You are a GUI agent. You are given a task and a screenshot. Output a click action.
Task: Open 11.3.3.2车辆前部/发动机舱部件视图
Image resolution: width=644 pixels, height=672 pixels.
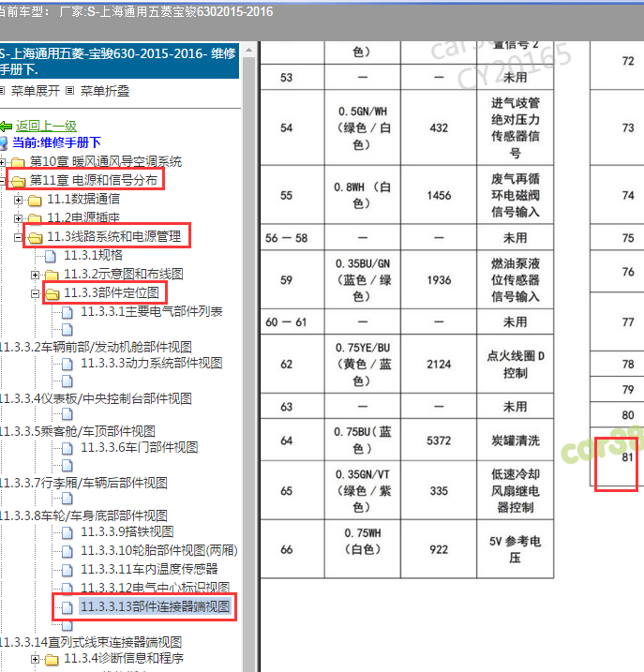click(x=96, y=347)
